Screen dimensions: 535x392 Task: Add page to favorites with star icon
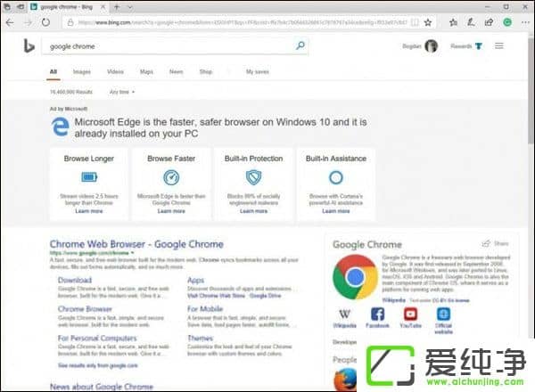[x=428, y=22]
